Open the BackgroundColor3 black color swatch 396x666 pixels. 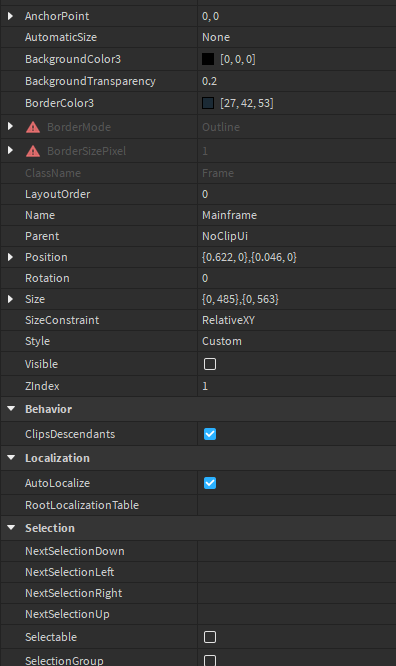(208, 59)
